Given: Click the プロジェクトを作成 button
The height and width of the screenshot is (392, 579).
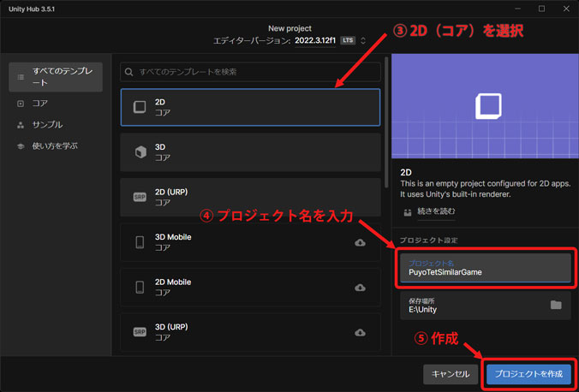Looking at the screenshot, I should [528, 374].
